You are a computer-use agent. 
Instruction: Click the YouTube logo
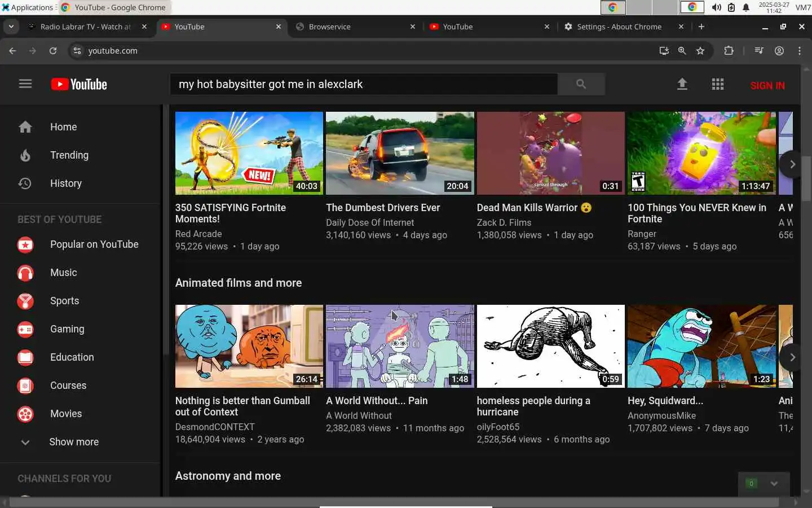point(79,84)
